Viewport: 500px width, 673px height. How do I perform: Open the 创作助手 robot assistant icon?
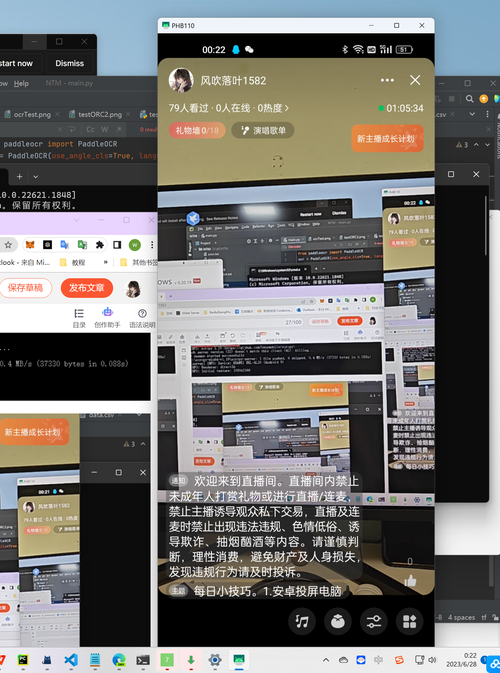pyautogui.click(x=107, y=318)
